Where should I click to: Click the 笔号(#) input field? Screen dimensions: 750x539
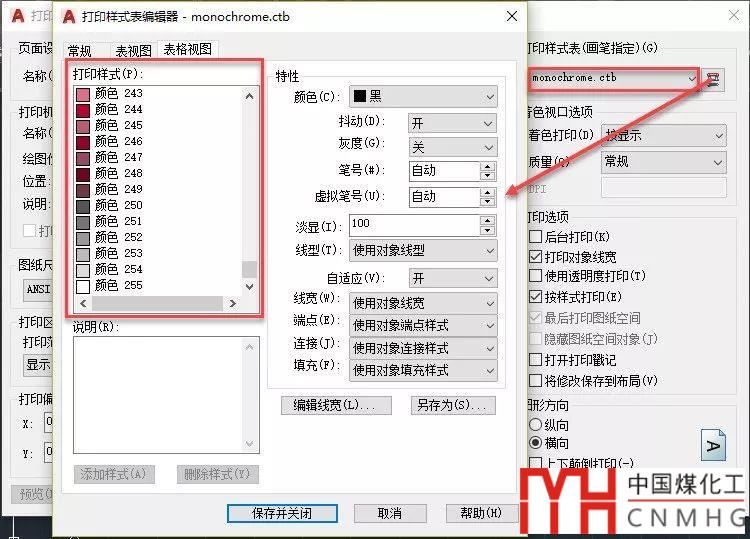[444, 171]
